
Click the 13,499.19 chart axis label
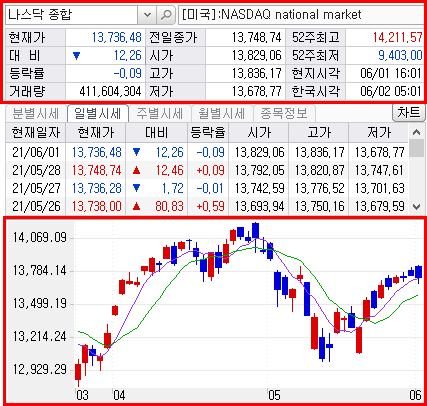click(x=40, y=303)
